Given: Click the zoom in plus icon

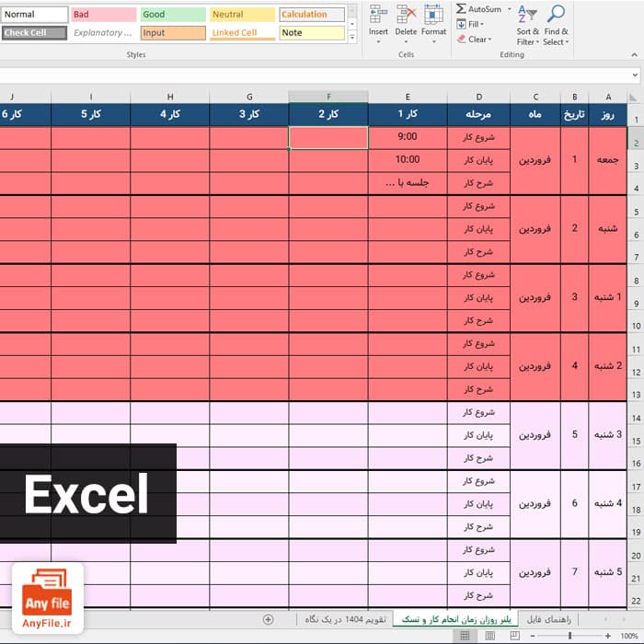Looking at the screenshot, I should (608, 637).
